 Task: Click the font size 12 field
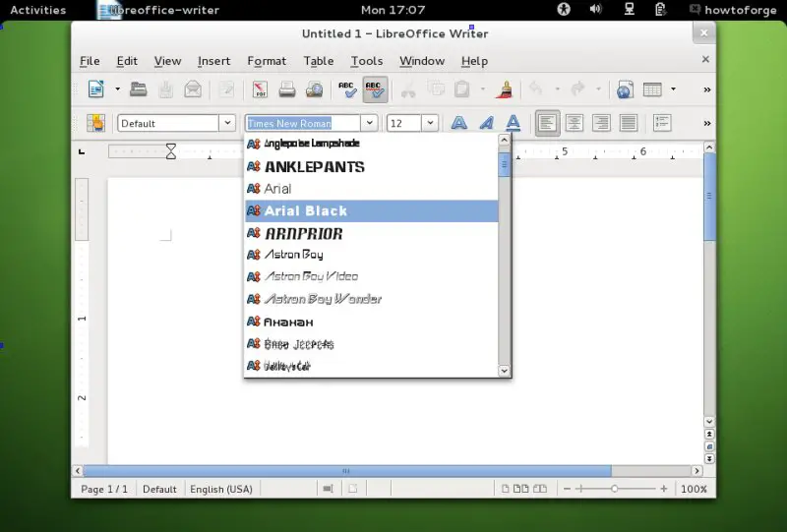[404, 123]
